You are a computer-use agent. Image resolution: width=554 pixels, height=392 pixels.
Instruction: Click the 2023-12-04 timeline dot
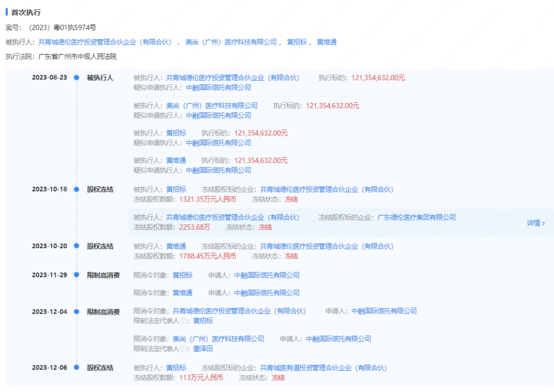(76, 312)
